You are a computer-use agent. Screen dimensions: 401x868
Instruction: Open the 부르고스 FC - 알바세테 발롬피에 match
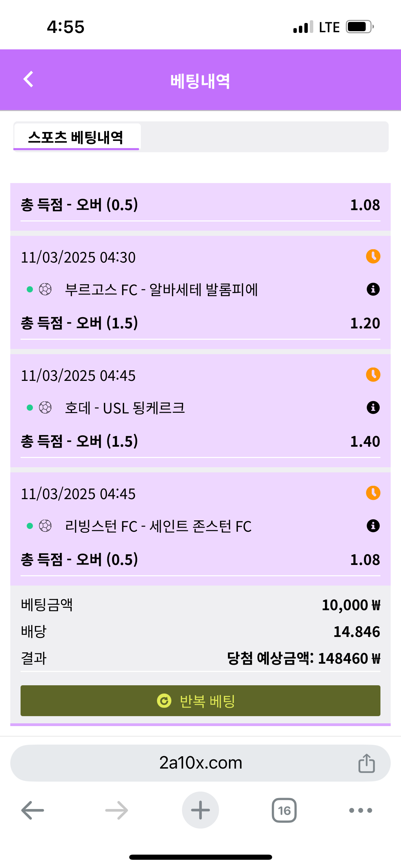click(x=161, y=290)
